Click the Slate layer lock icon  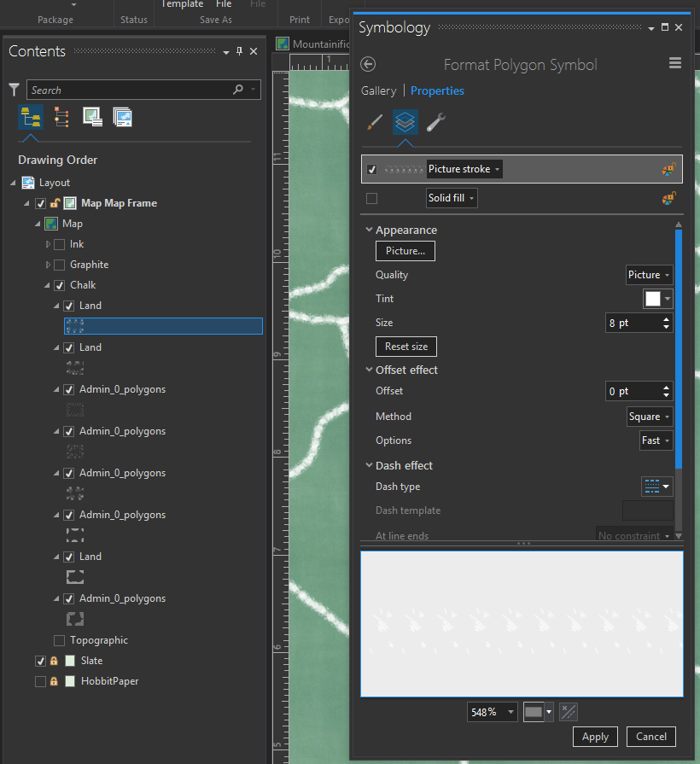coord(54,661)
